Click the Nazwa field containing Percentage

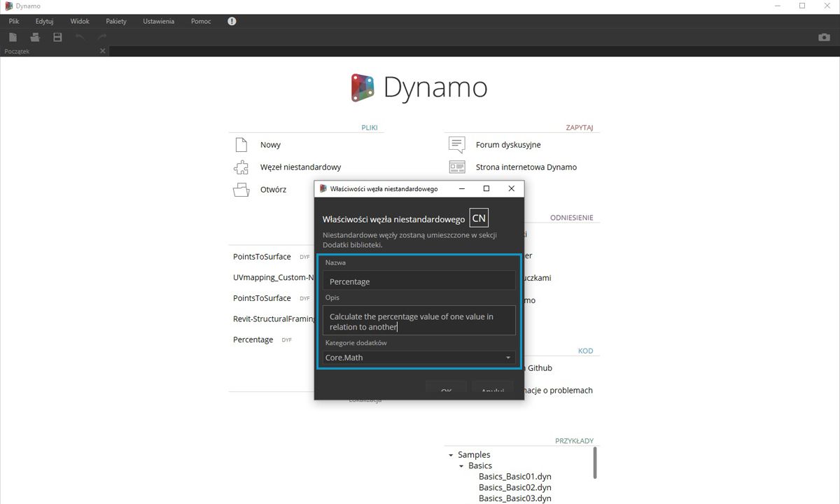(419, 281)
